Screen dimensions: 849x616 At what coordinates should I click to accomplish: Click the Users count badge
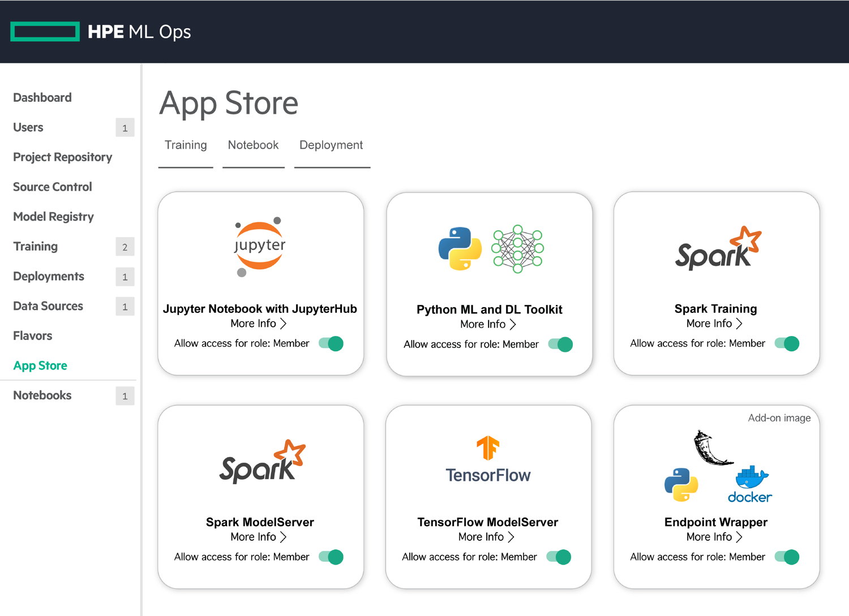click(125, 128)
